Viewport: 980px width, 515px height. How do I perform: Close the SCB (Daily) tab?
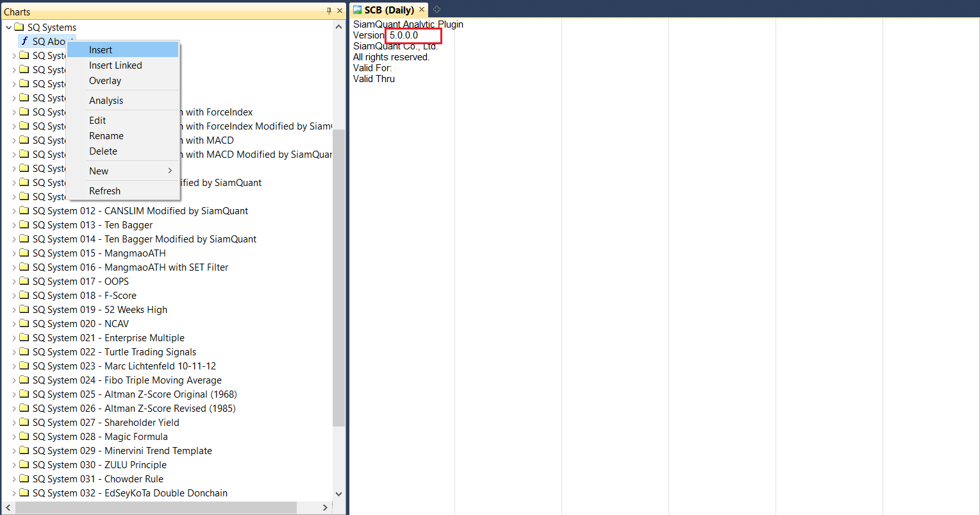pos(422,10)
